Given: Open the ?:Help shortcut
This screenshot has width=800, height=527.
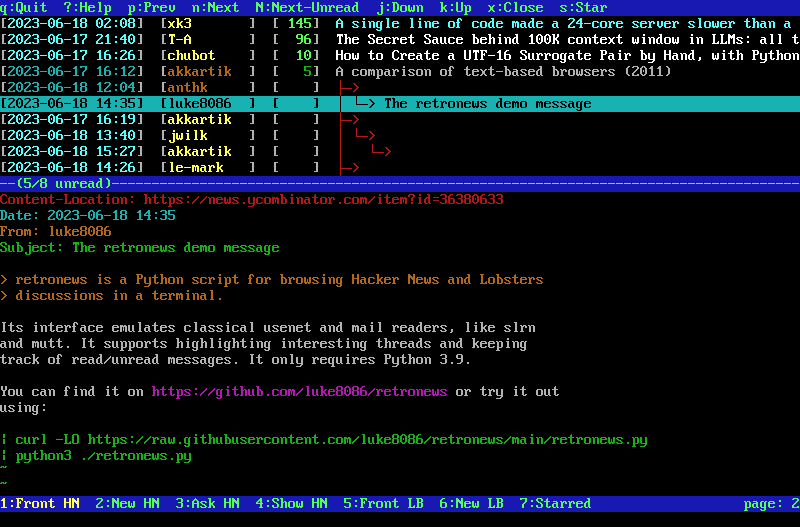Looking at the screenshot, I should (87, 8).
